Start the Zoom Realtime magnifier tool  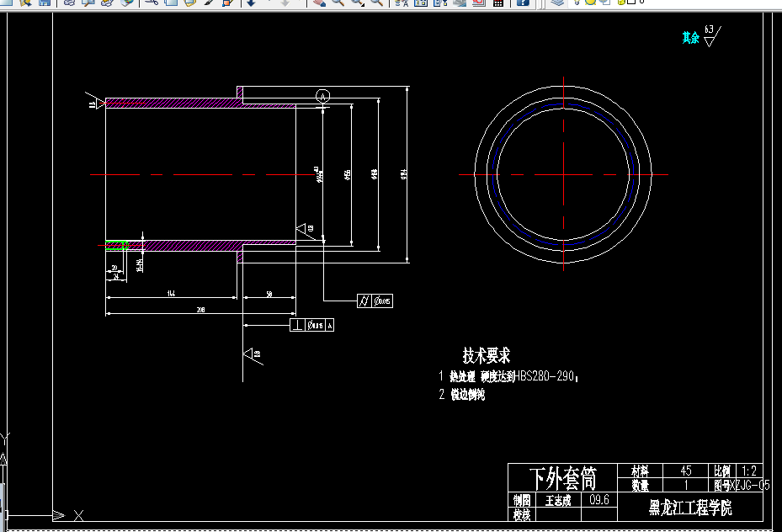pyautogui.click(x=338, y=2)
